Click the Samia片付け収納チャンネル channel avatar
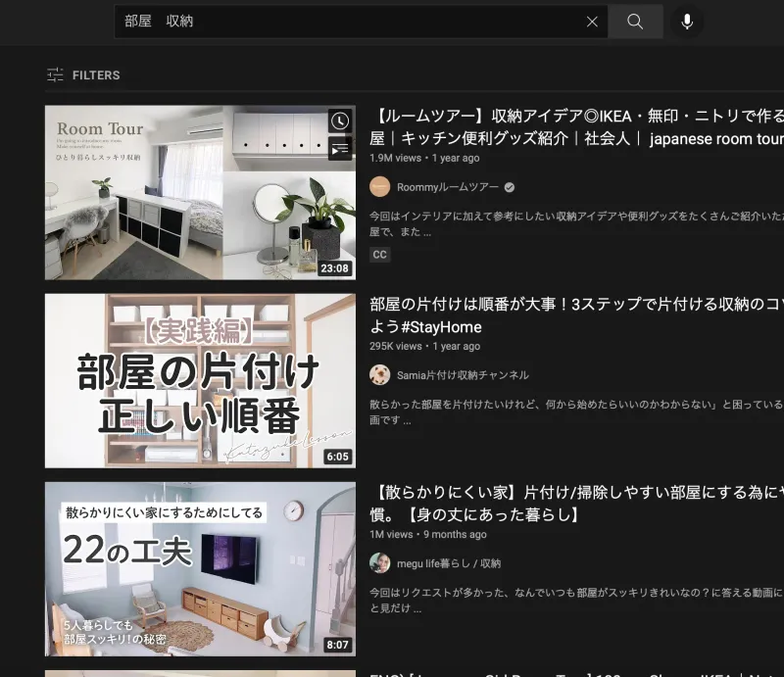784x677 pixels. tap(380, 374)
